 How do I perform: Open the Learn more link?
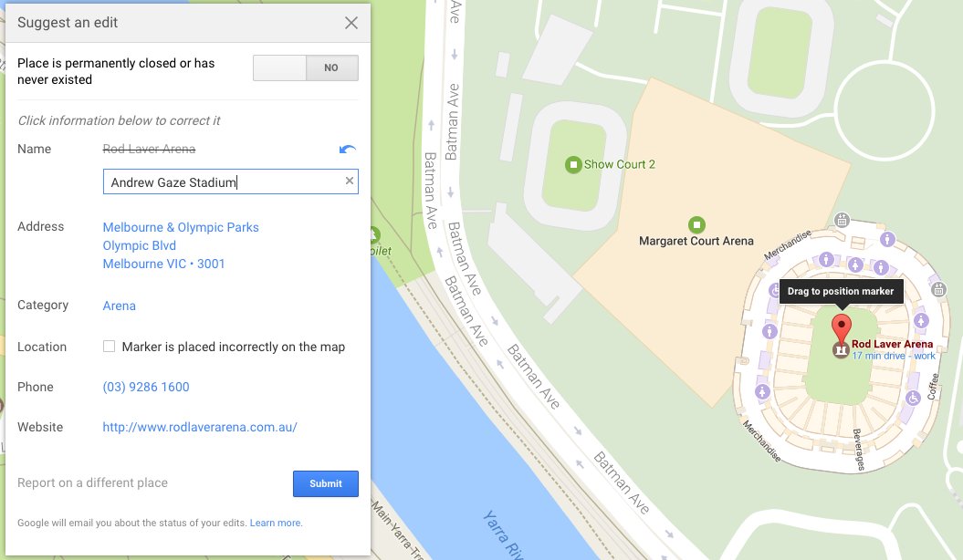click(x=275, y=523)
